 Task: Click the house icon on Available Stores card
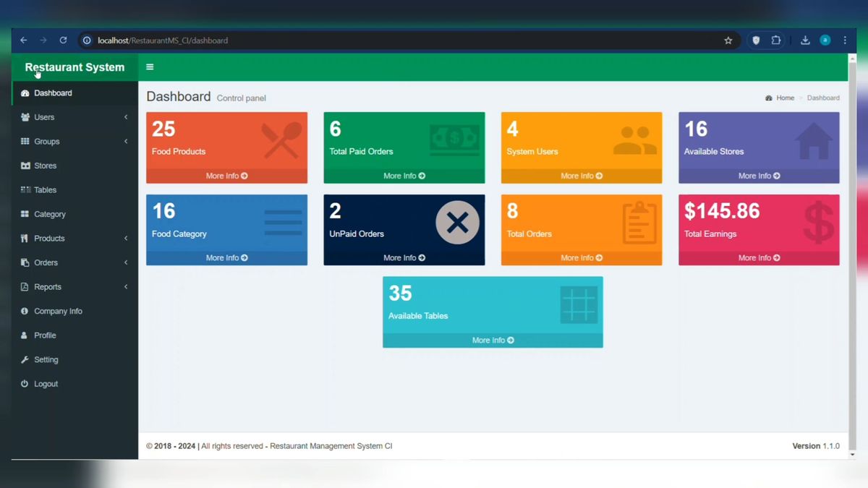point(814,141)
